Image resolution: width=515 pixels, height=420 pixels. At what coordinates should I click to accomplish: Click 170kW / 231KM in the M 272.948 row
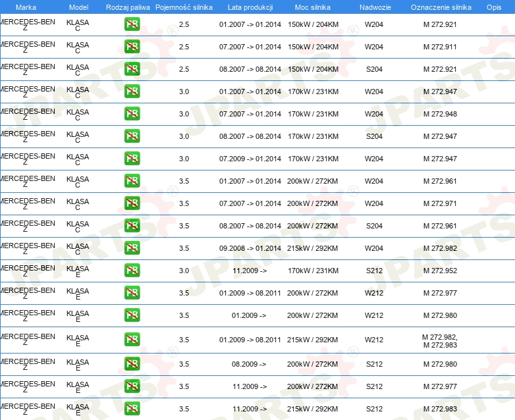click(x=313, y=114)
